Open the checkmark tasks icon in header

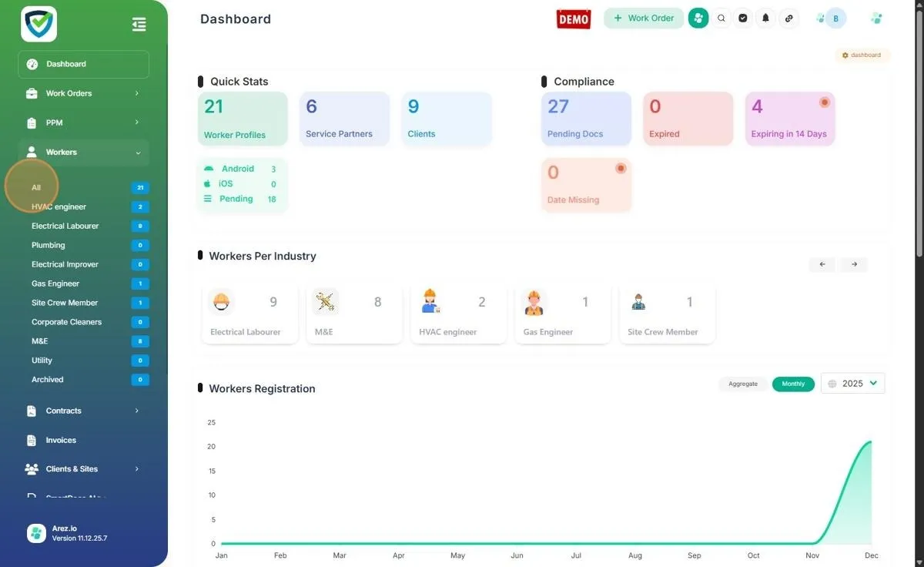click(743, 18)
